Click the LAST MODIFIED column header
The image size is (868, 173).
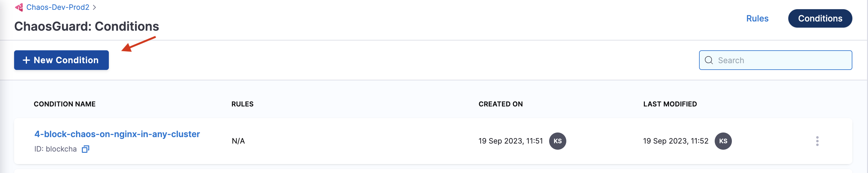[x=670, y=104]
